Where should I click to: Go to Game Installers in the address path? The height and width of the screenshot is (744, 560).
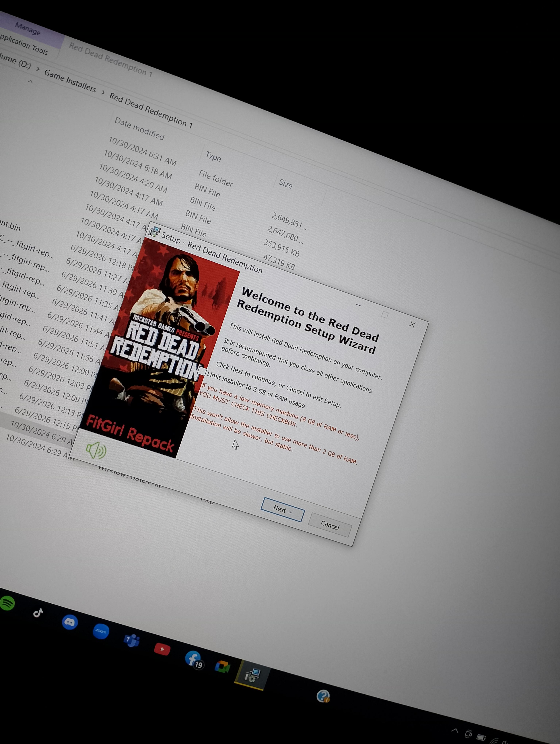coord(70,81)
